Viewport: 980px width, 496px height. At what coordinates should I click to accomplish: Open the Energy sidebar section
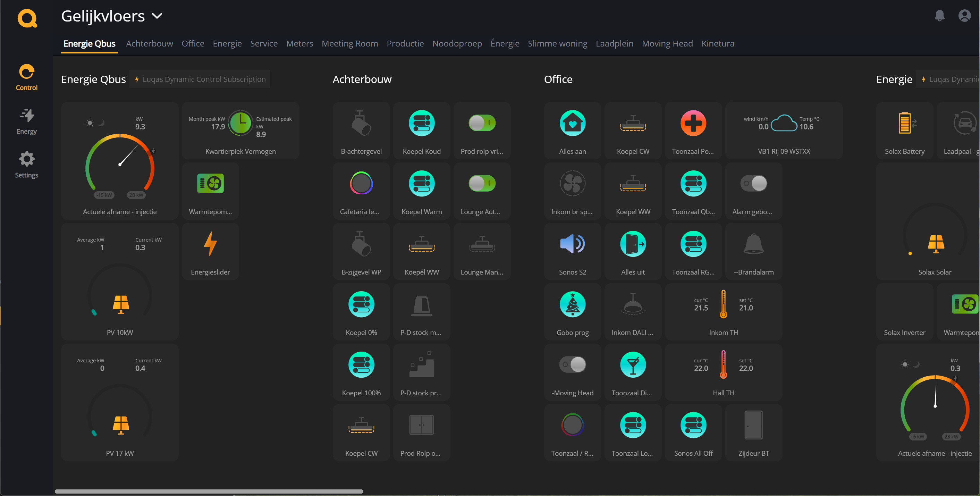pos(27,121)
